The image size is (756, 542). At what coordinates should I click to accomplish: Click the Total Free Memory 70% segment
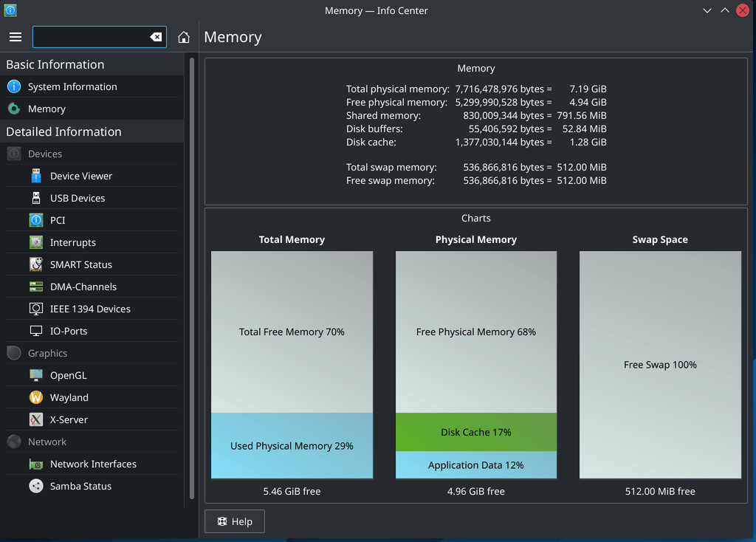(x=292, y=332)
